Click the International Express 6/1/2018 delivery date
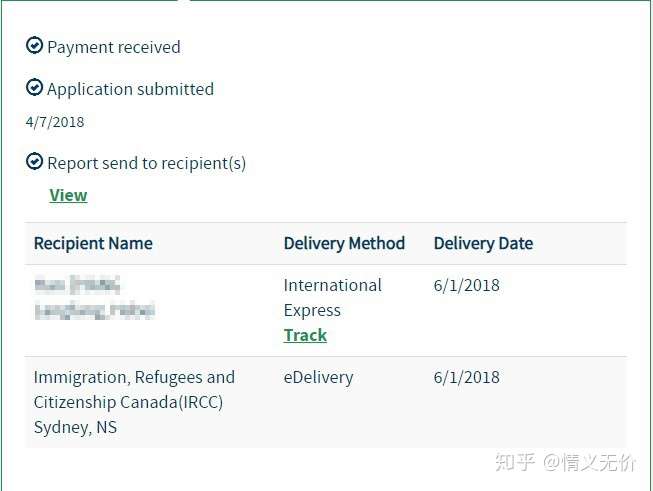 point(467,286)
